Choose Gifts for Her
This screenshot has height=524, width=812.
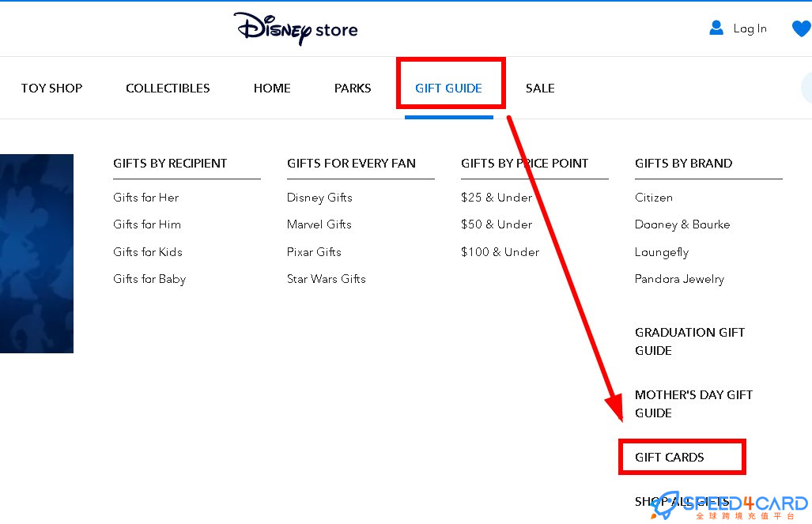(146, 198)
